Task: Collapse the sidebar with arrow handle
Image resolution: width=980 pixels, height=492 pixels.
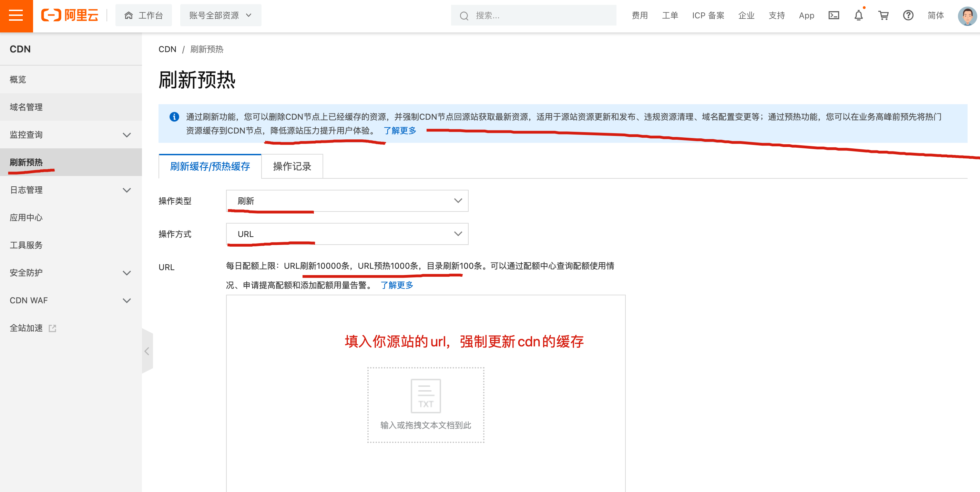Action: tap(147, 351)
